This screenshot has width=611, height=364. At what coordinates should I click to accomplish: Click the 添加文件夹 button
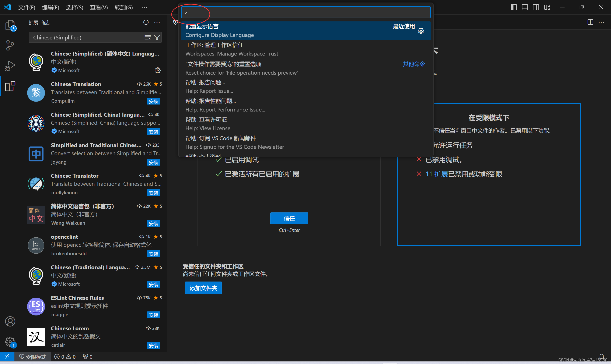coord(203,288)
